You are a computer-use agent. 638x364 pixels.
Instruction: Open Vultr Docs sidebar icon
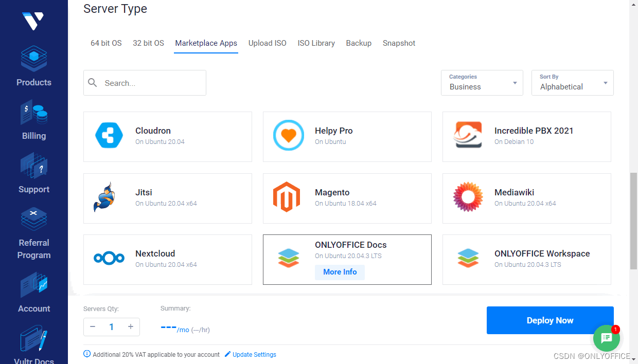[34, 339]
